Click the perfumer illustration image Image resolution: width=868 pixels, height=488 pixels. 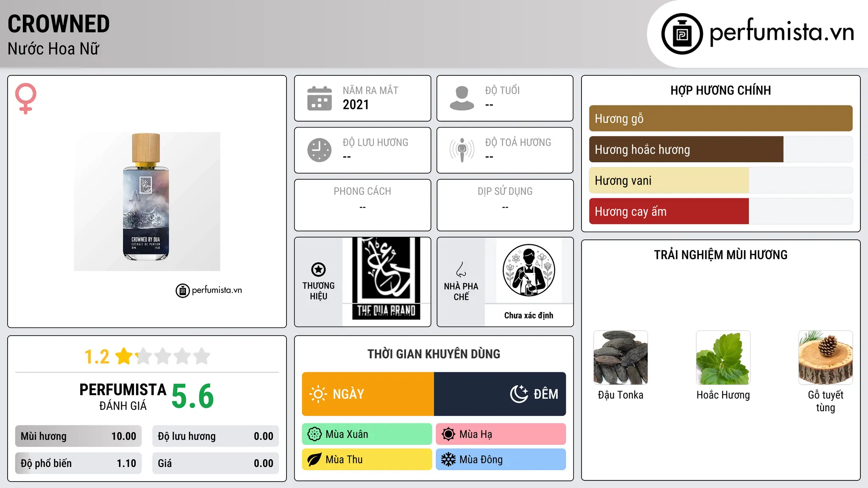coord(529,270)
